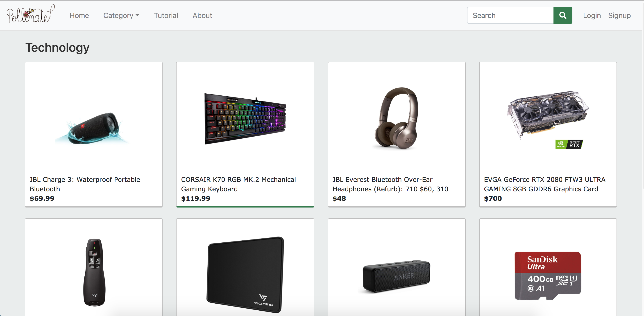This screenshot has width=644, height=316.
Task: Click the CORSAIR K70 RGB MK.2 title
Action: click(x=238, y=184)
